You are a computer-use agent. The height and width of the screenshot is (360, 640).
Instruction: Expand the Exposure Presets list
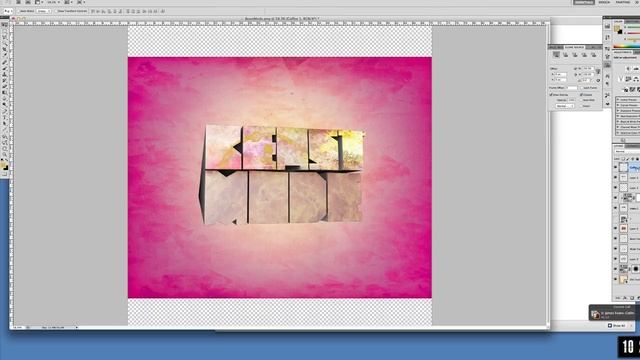pos(618,111)
